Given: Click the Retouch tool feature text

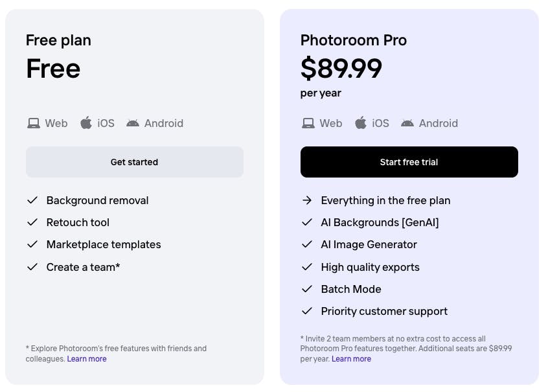Looking at the screenshot, I should (x=78, y=222).
